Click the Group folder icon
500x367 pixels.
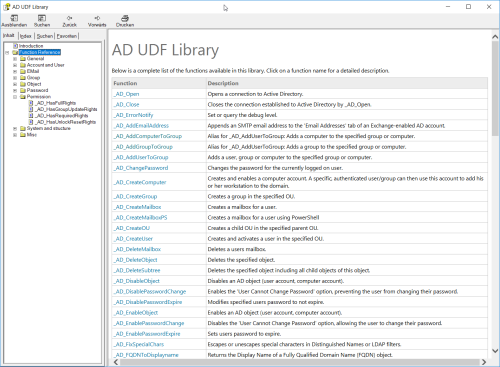(23, 77)
